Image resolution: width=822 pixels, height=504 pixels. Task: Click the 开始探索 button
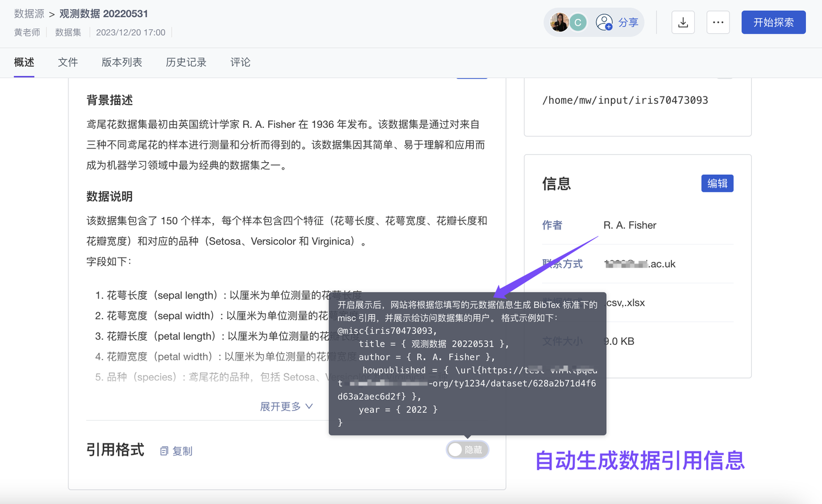(773, 22)
